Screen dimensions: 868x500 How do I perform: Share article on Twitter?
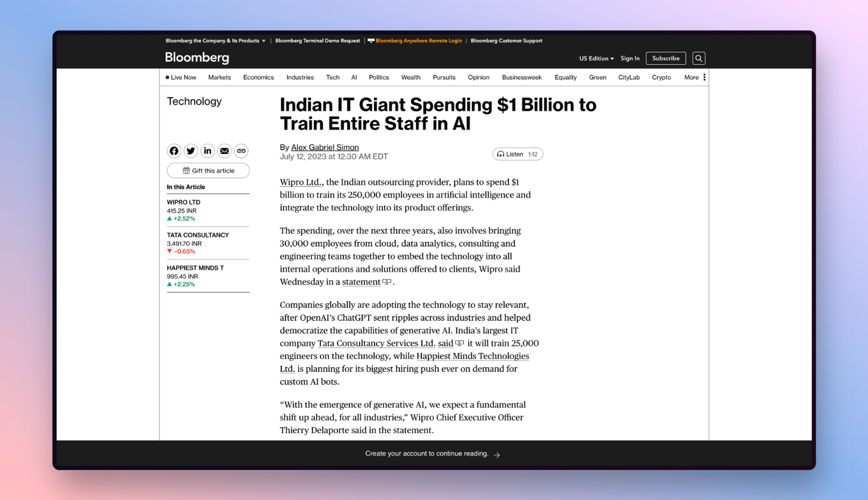pos(191,151)
